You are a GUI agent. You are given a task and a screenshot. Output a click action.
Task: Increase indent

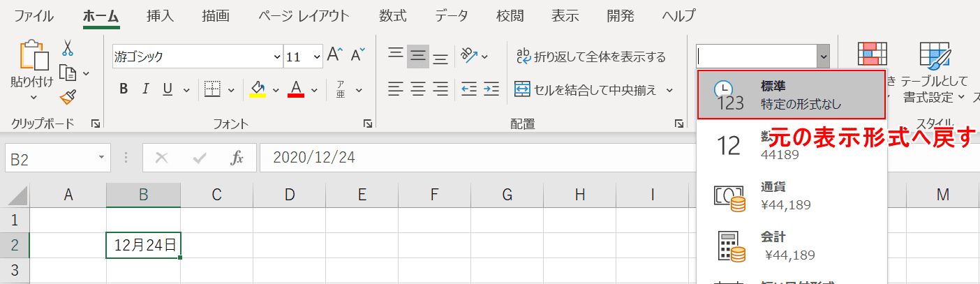coord(491,89)
